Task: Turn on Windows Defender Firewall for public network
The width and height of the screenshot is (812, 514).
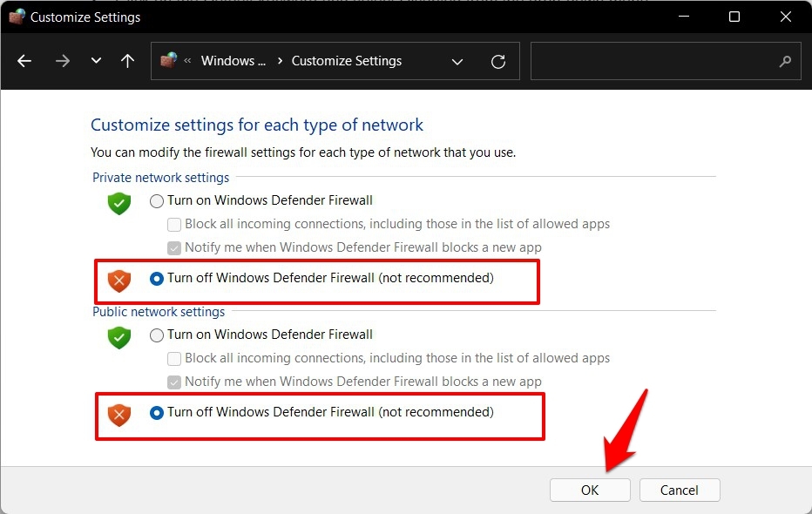Action: pyautogui.click(x=157, y=335)
